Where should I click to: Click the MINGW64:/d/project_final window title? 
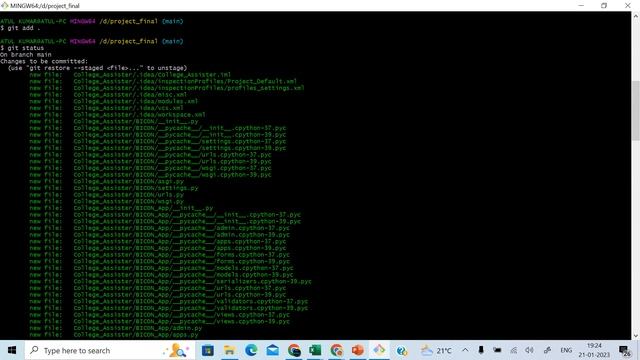coord(45,6)
